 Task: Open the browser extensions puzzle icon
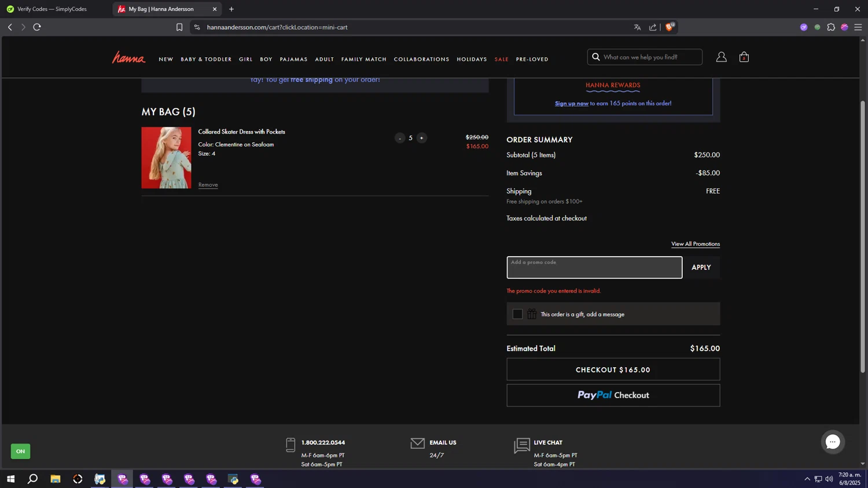pyautogui.click(x=831, y=27)
